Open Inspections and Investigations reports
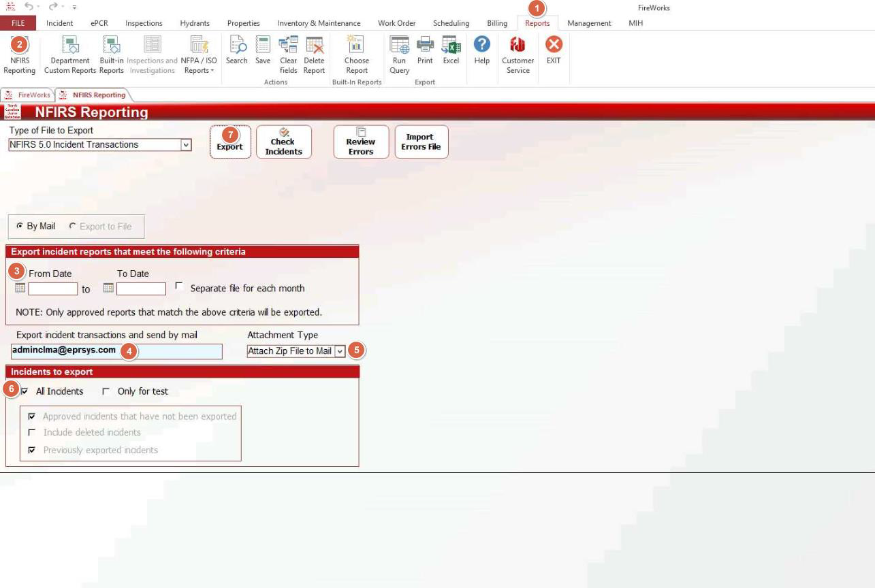Viewport: 875px width, 588px height. [152, 54]
